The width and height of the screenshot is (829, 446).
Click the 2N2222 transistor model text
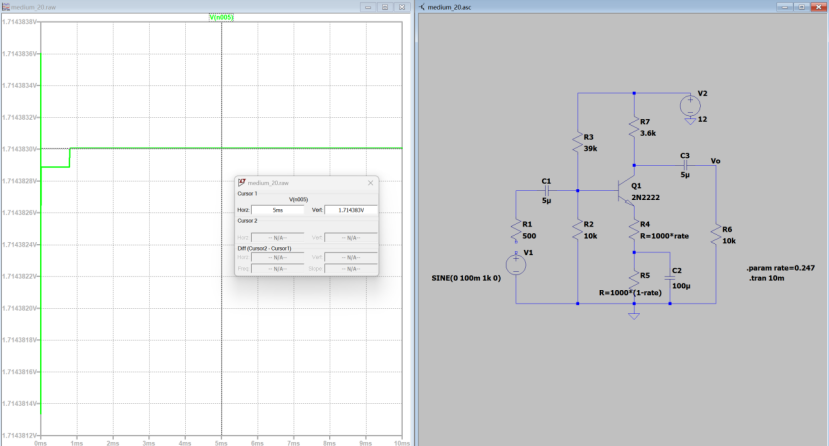tap(645, 198)
